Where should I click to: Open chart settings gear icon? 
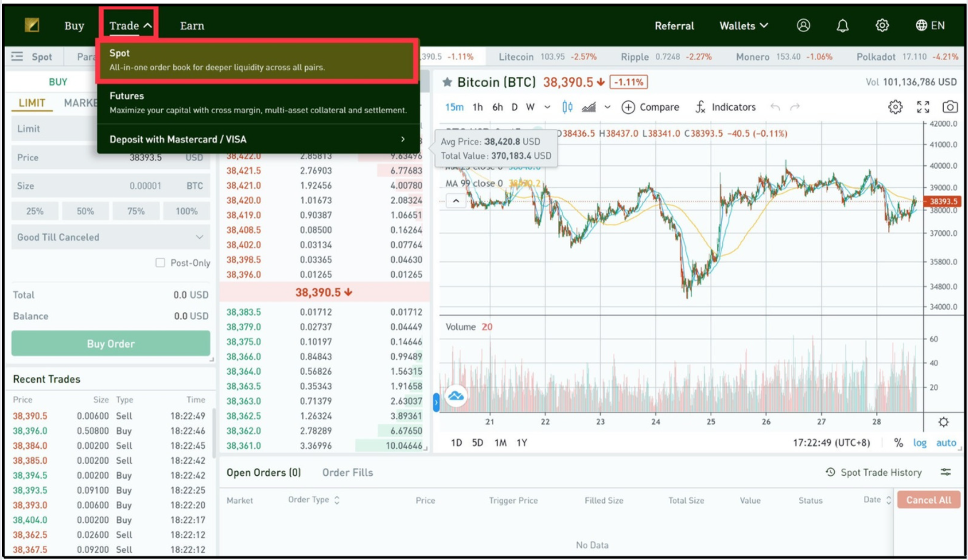[x=895, y=107]
